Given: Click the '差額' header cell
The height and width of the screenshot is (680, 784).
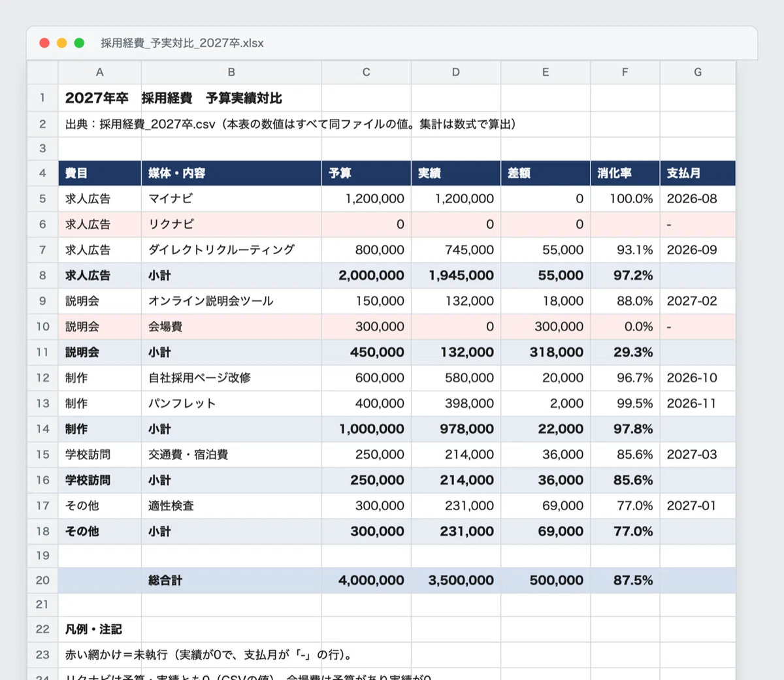Looking at the screenshot, I should click(546, 173).
